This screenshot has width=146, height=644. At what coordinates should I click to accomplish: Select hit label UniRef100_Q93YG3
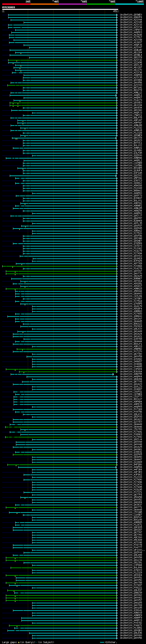click(x=131, y=256)
